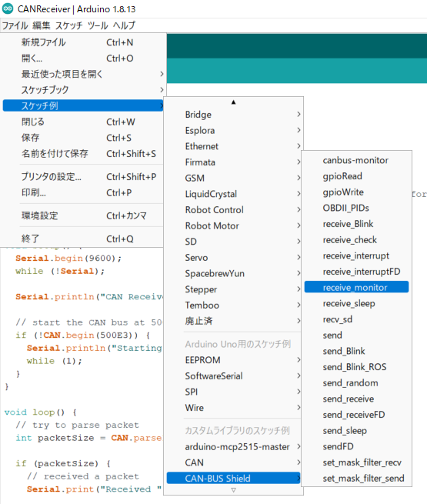Open receive_Blink example
Image resolution: width=427 pixels, height=504 pixels.
pos(357,224)
